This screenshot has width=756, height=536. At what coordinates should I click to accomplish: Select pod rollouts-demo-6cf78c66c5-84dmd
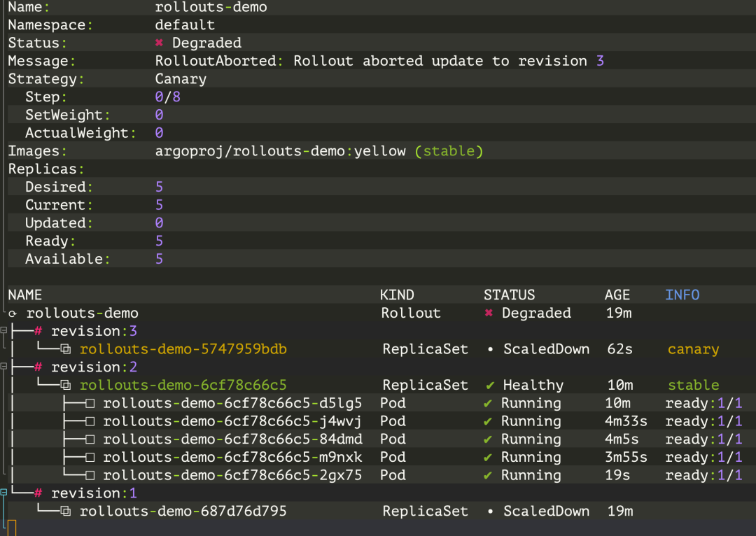pos(232,439)
